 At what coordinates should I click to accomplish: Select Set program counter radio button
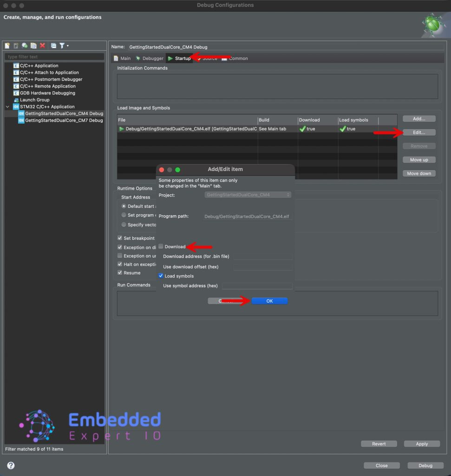click(124, 215)
